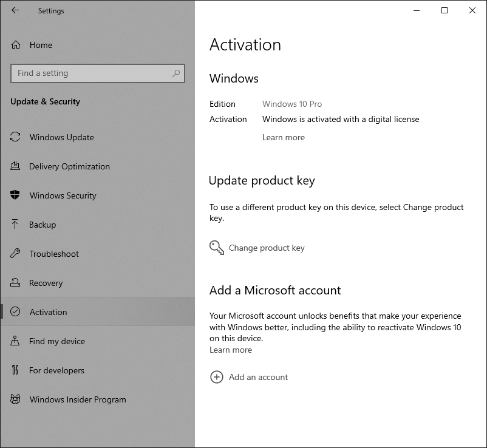Click Change product key link
487x448 pixels.
tap(267, 248)
